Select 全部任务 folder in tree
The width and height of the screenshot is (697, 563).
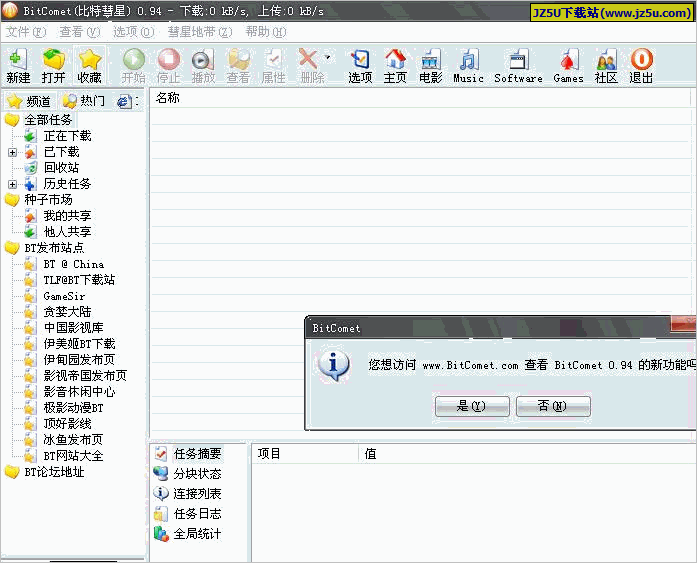(48, 120)
